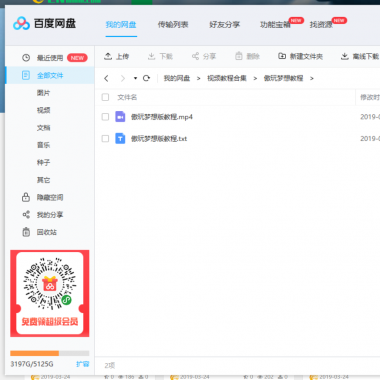Viewport: 380px width, 380px height.
Task: Go to 视频教程合集 in the breadcrumb
Action: click(x=227, y=78)
